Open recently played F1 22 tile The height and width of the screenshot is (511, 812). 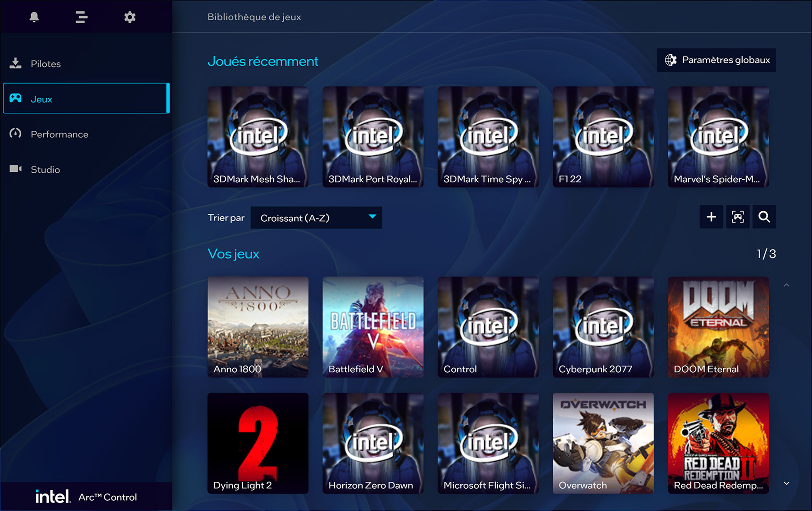click(603, 136)
